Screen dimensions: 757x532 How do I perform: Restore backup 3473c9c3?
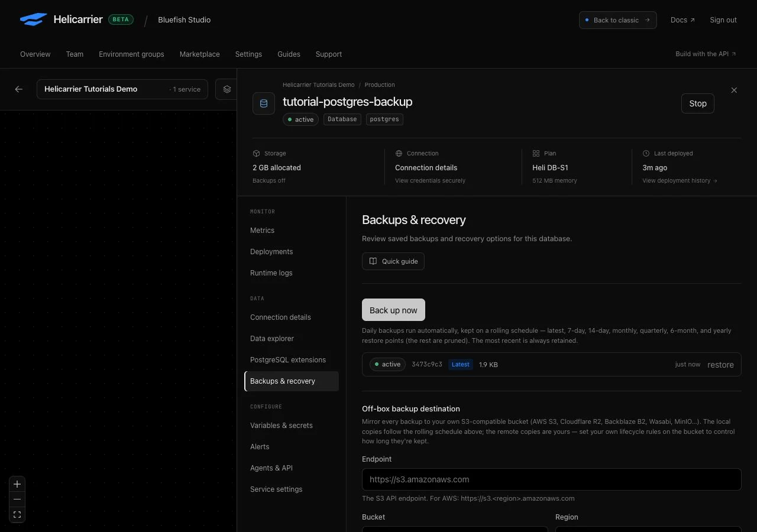[x=720, y=365]
